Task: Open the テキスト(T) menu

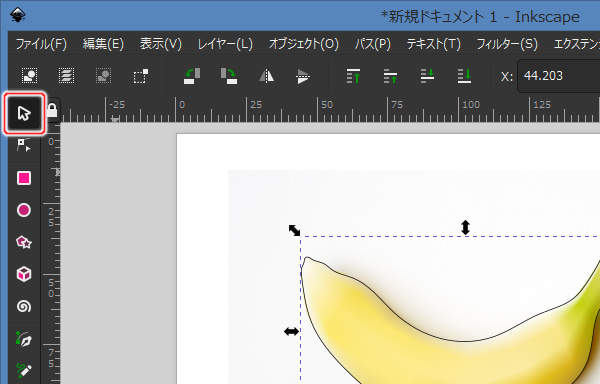Action: pyautogui.click(x=434, y=44)
